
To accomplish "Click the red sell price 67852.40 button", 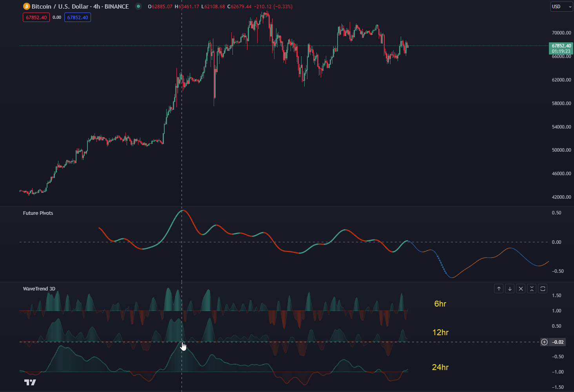I will click(36, 17).
